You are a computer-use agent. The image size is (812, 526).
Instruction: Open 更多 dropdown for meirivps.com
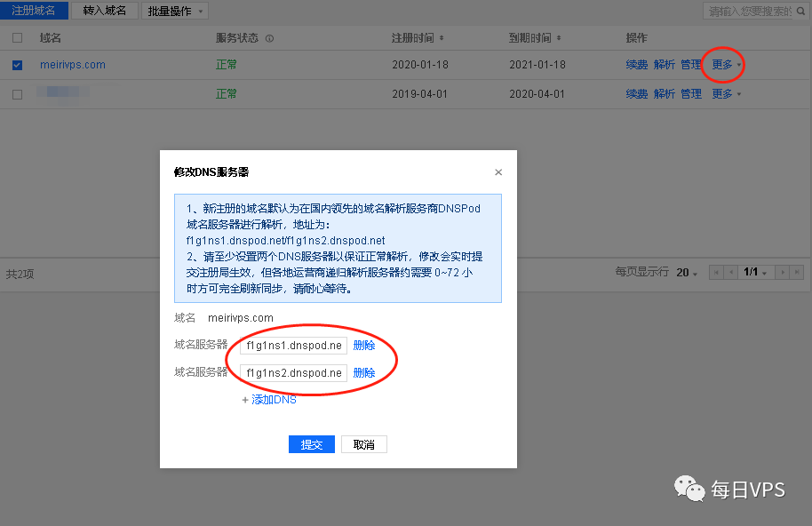pos(727,65)
